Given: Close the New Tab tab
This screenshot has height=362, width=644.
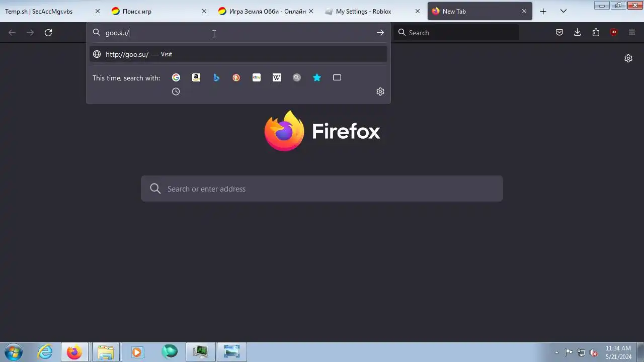Looking at the screenshot, I should pos(524,11).
